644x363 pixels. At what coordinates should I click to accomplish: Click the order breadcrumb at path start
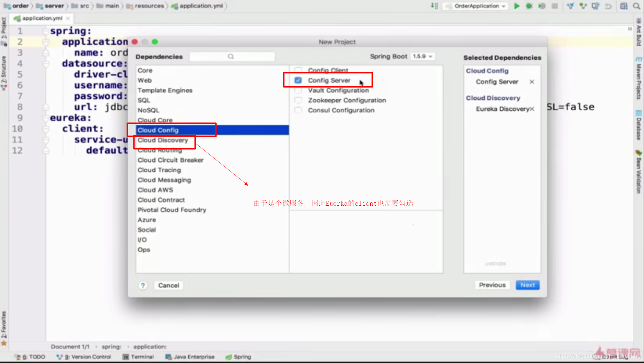pos(16,6)
